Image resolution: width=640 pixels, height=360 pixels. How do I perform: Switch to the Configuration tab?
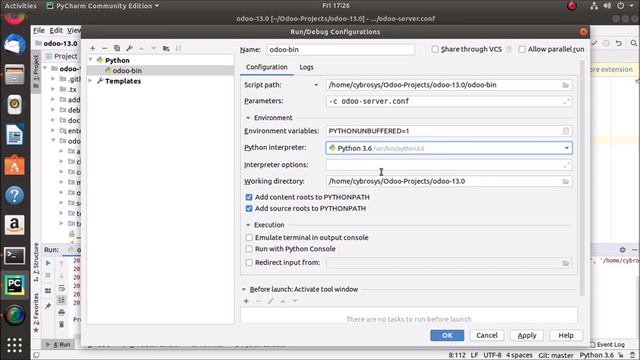point(267,67)
